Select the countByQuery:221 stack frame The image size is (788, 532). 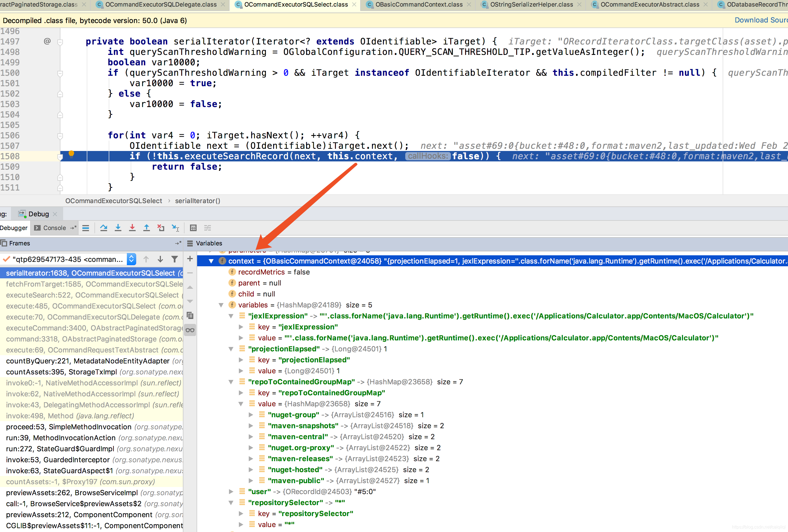pos(91,361)
